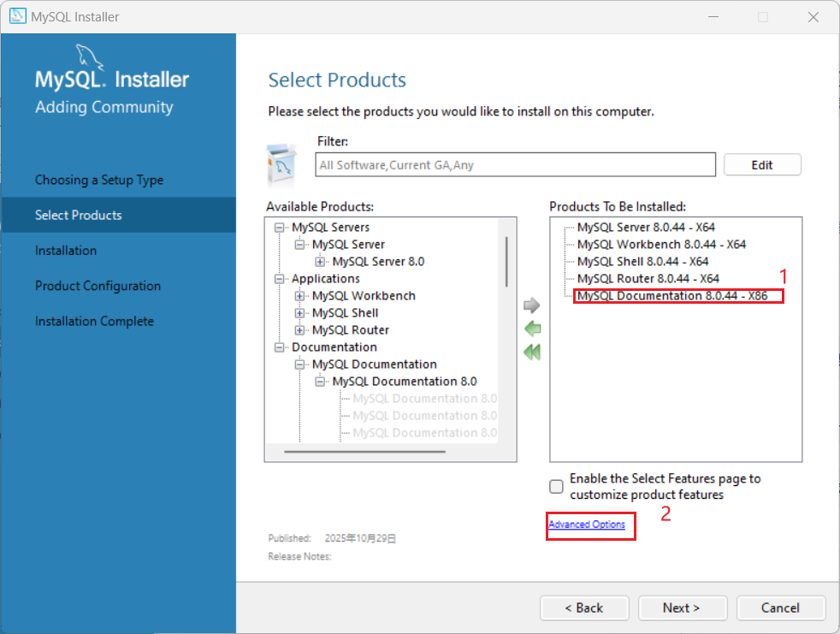The image size is (840, 634).
Task: Select MySQL Documentation 8.0 tree label
Action: [405, 382]
